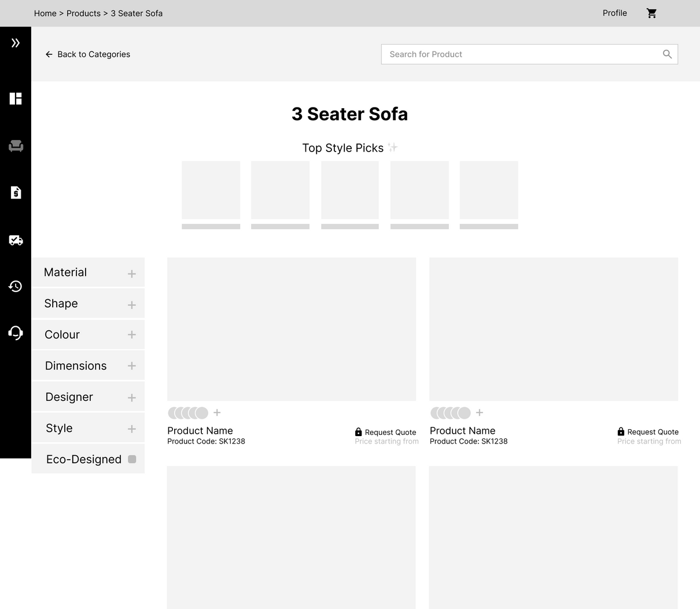
Task: Open the Profile menu item
Action: coord(614,13)
